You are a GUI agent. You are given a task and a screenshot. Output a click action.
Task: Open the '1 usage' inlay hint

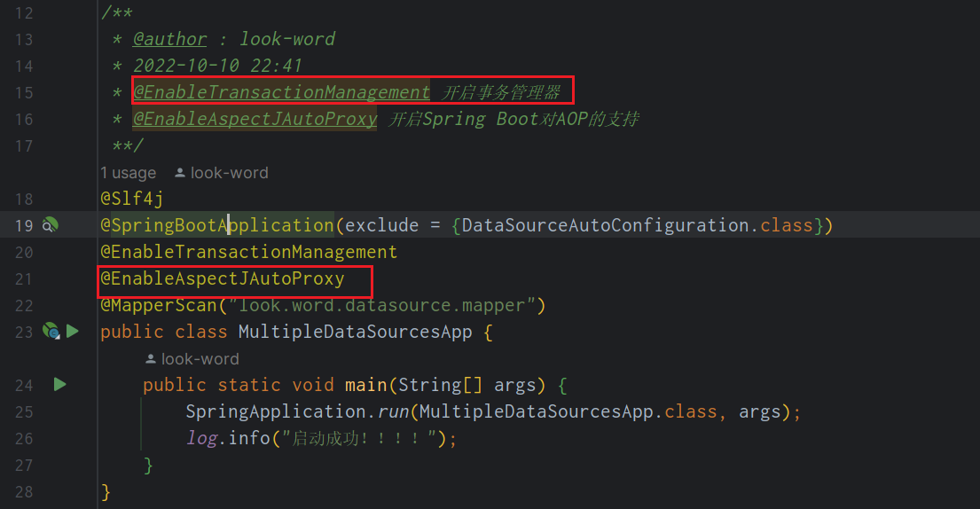click(128, 173)
